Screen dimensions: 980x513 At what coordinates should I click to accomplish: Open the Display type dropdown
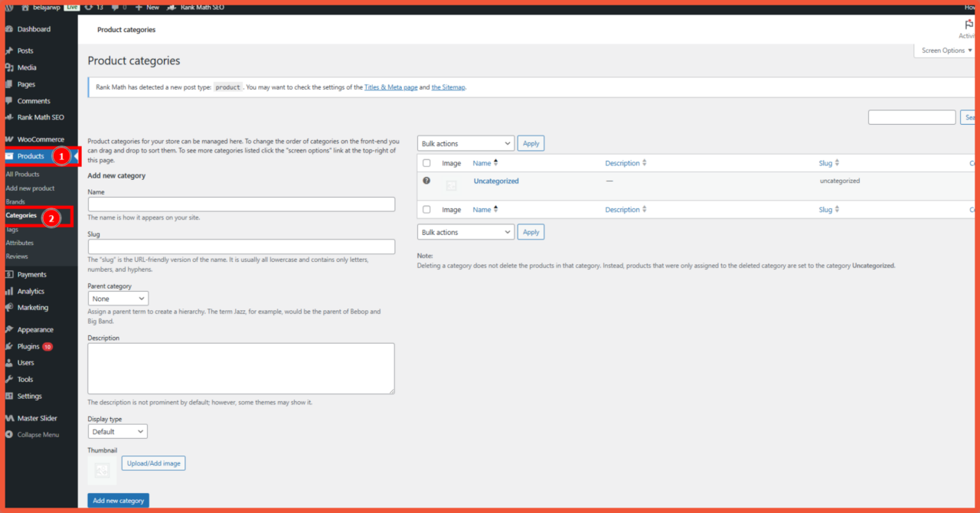tap(117, 432)
